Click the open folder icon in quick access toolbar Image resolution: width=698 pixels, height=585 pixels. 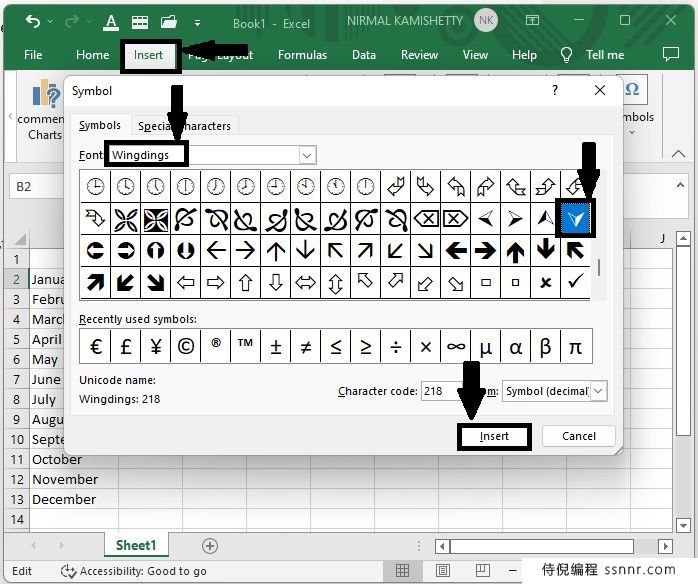[x=169, y=21]
